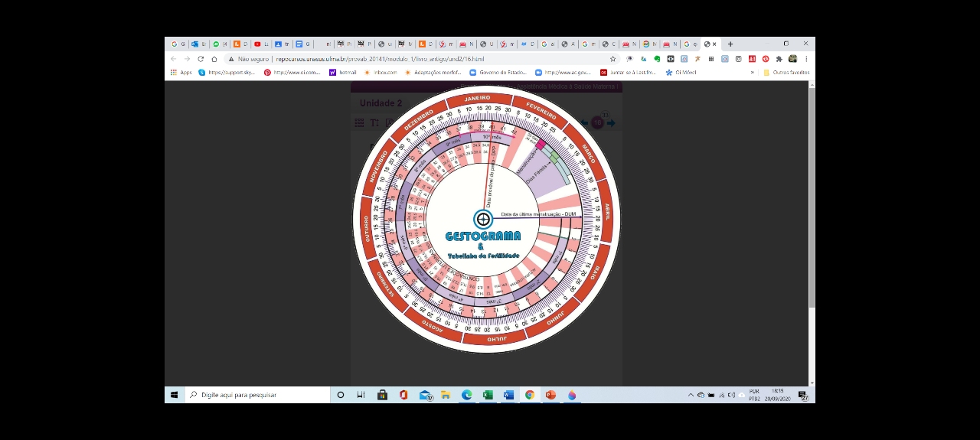Screen dimensions: 980x440
Task: Go back to previous page
Action: [x=173, y=59]
